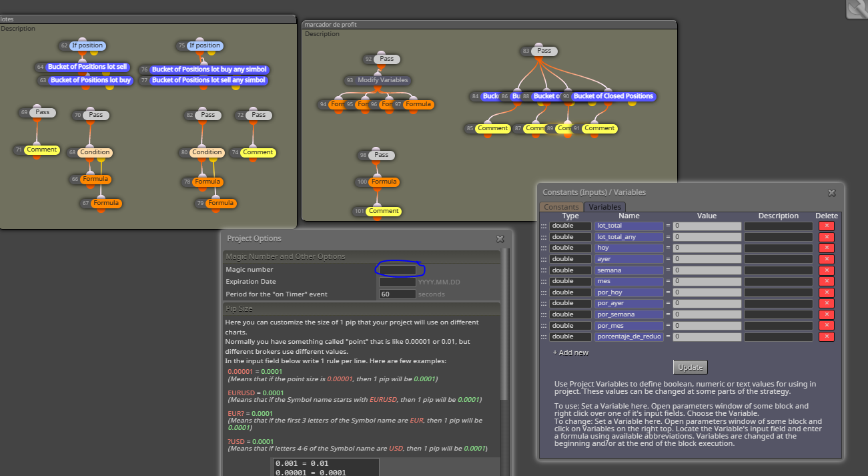Click Magic Number and Other Options header

tap(361, 256)
